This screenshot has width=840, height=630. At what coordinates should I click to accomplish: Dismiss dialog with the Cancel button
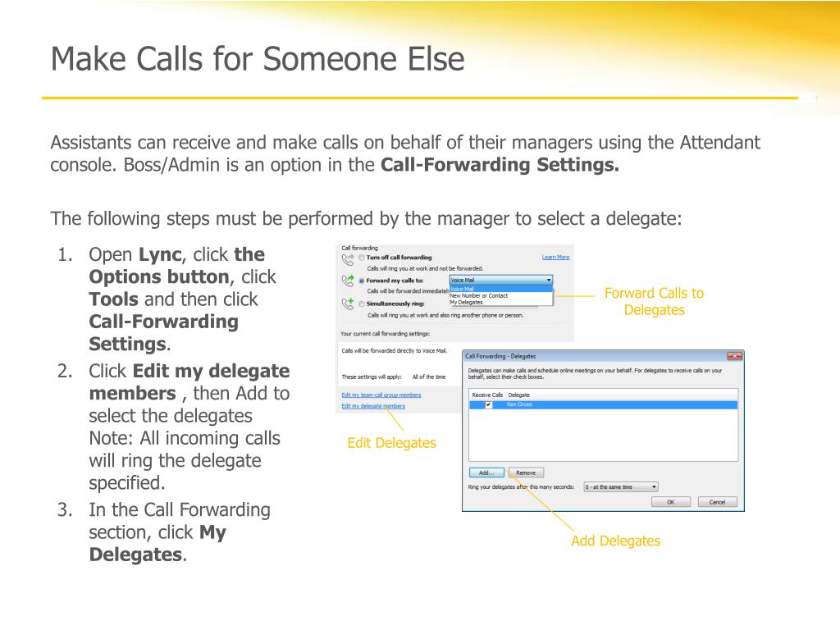717,502
